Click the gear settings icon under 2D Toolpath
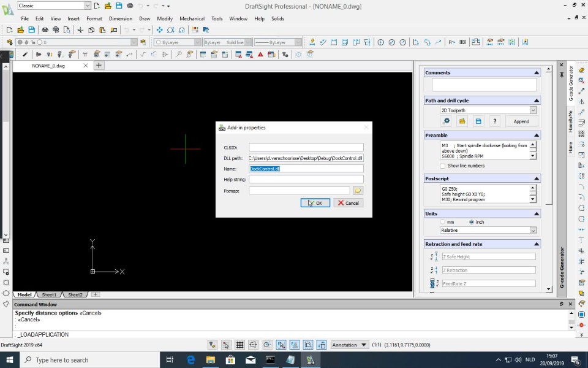Viewport: 588px width, 368px height. click(x=447, y=121)
